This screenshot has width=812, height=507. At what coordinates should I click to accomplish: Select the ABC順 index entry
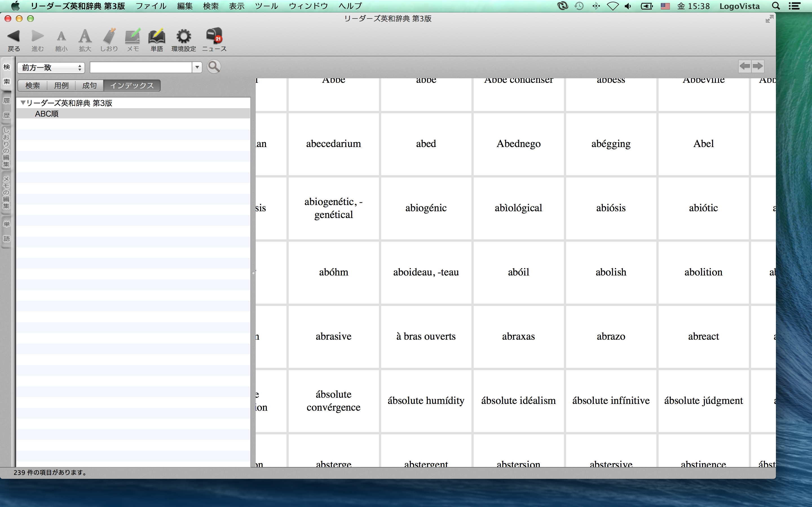coord(47,114)
